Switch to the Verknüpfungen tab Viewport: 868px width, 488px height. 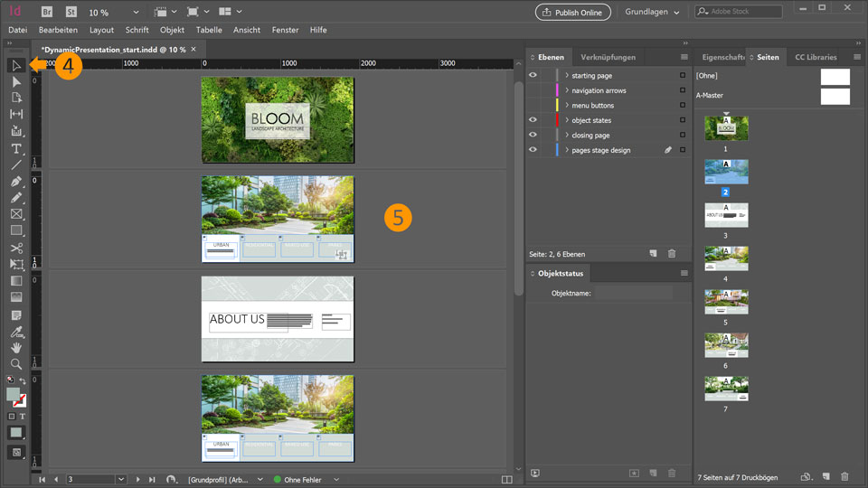608,57
